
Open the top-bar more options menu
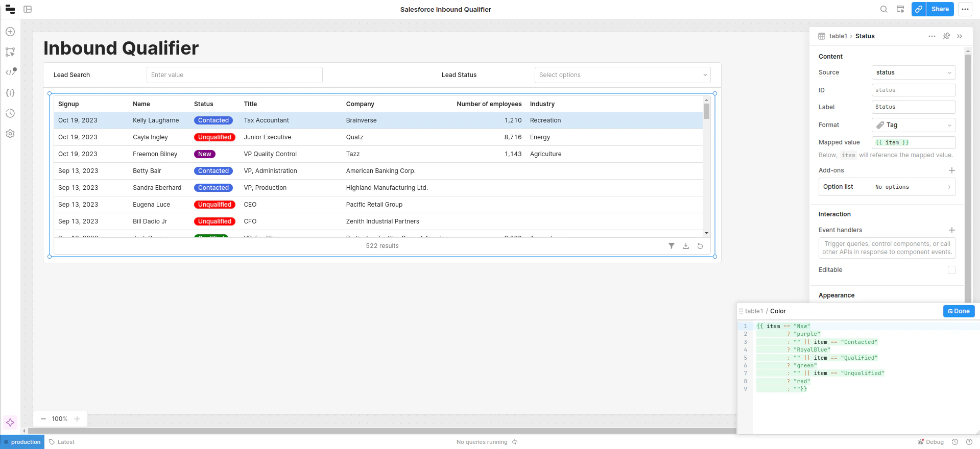[965, 9]
